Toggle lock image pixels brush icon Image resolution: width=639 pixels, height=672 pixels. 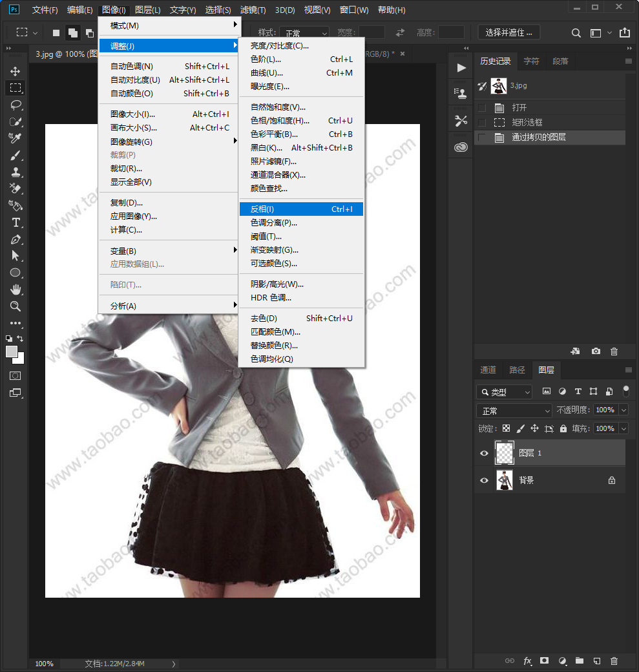click(520, 428)
